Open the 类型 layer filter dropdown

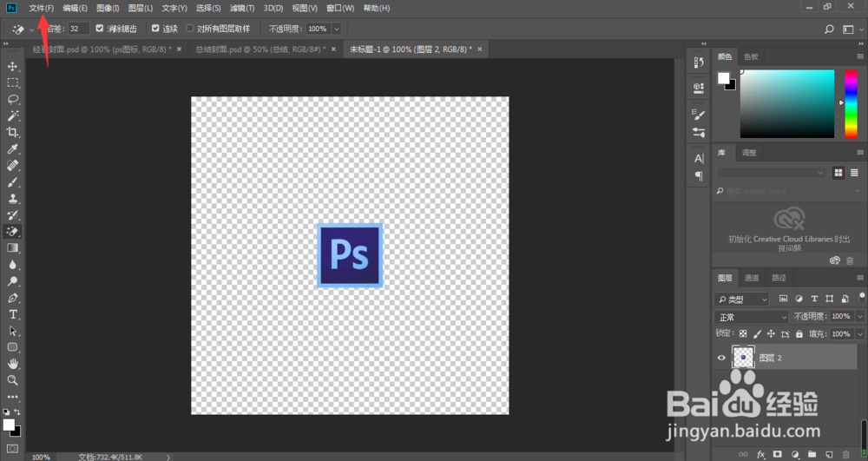(x=742, y=300)
